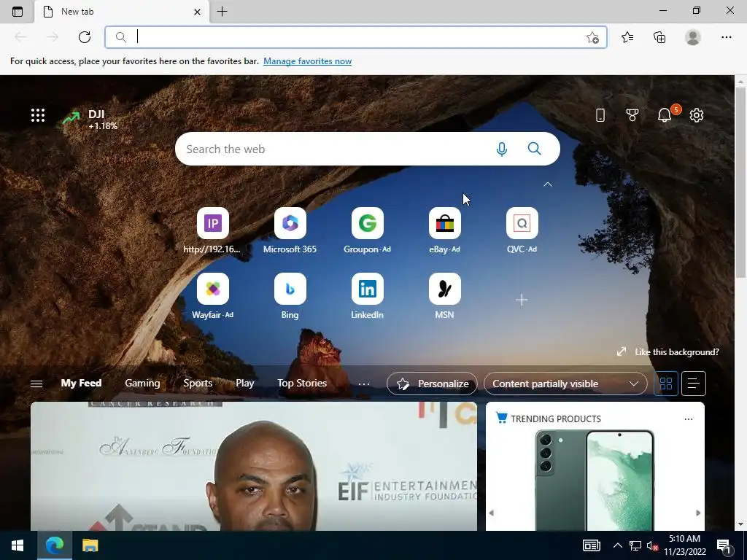Add this page to favorites star icon
This screenshot has height=560, width=747.
pyautogui.click(x=592, y=37)
